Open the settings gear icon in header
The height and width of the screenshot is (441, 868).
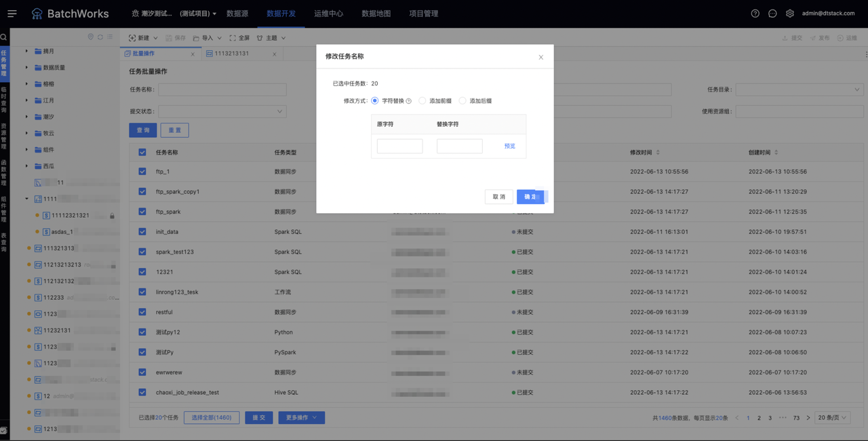[790, 14]
